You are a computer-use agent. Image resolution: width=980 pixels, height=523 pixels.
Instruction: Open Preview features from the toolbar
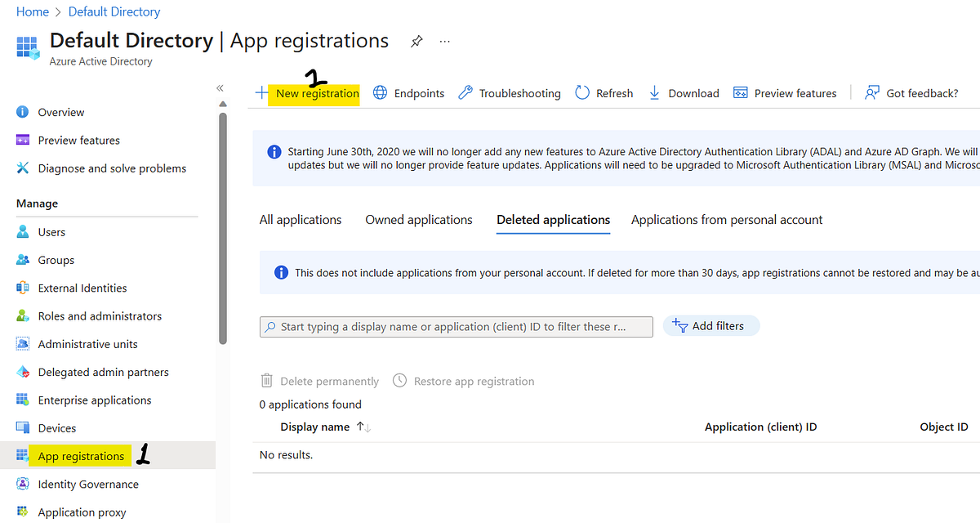pyautogui.click(x=784, y=92)
